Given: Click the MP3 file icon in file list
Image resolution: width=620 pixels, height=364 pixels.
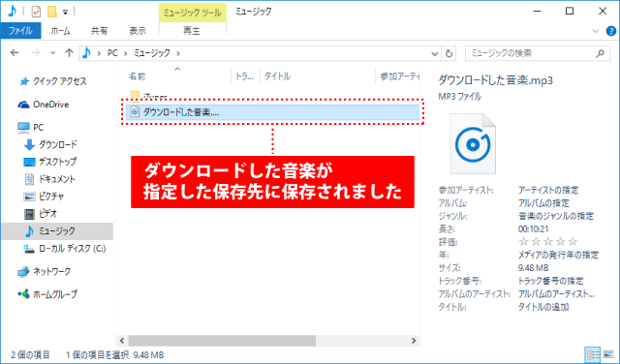Looking at the screenshot, I should pos(135,112).
